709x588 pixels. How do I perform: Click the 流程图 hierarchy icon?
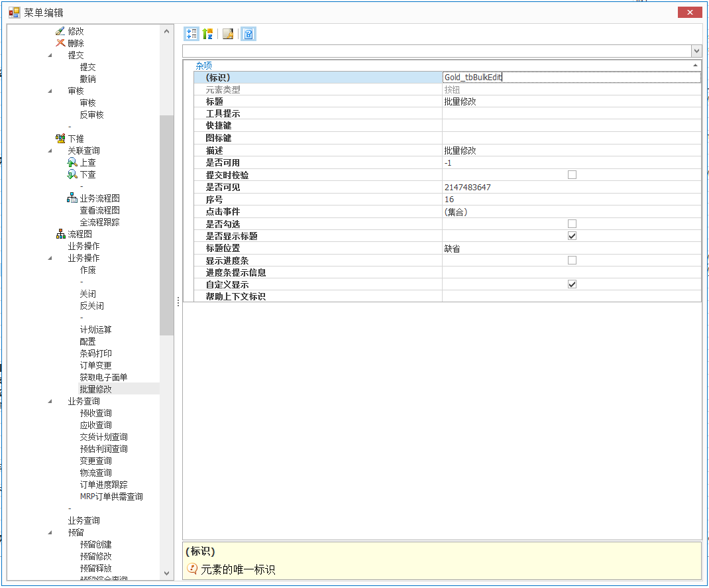coord(60,234)
